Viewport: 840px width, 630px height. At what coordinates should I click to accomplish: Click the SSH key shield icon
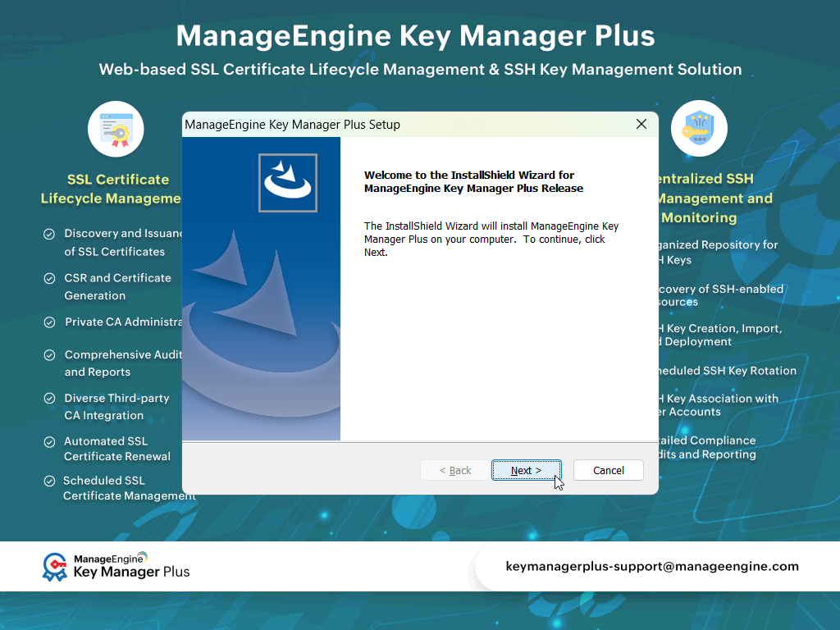tap(699, 129)
